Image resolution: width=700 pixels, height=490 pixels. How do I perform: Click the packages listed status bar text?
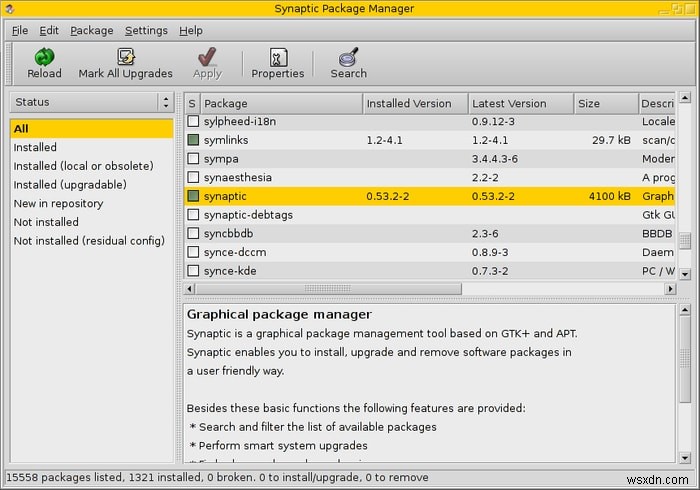217,478
